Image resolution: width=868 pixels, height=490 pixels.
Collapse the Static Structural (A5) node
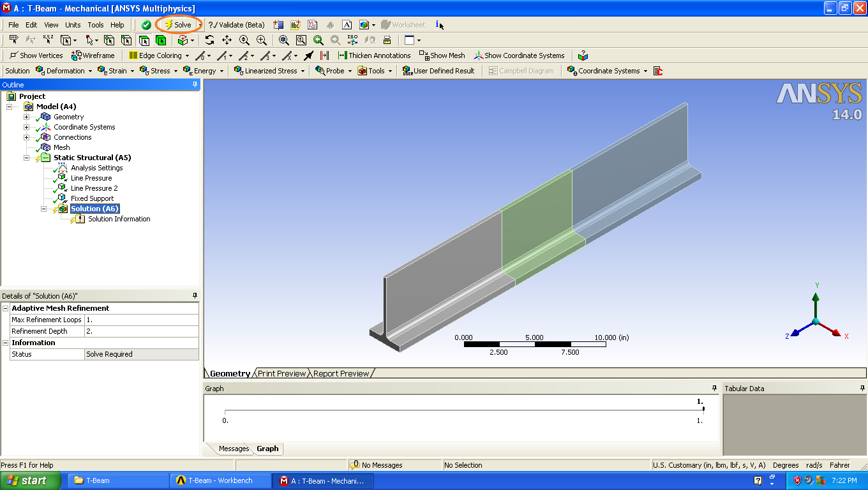(x=26, y=158)
